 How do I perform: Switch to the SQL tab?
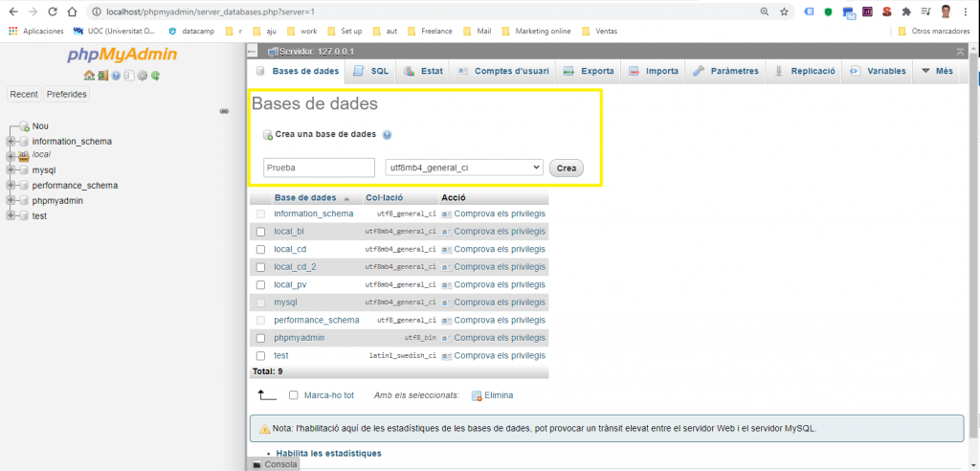370,71
